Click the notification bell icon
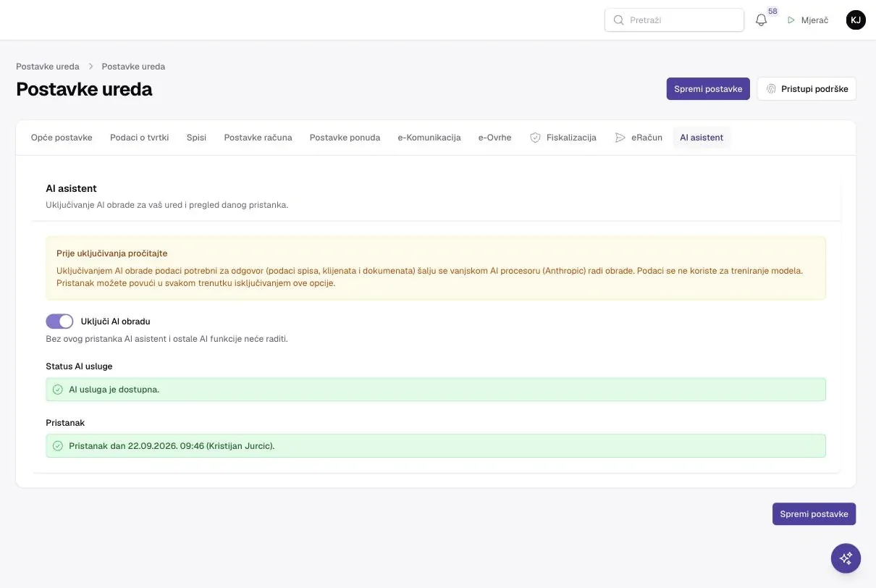This screenshot has height=588, width=876. (761, 20)
